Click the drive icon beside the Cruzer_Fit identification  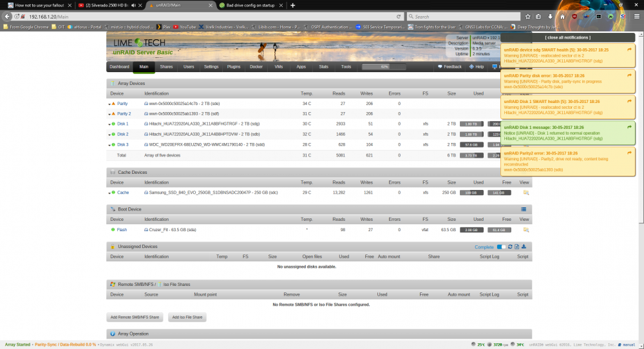point(146,229)
